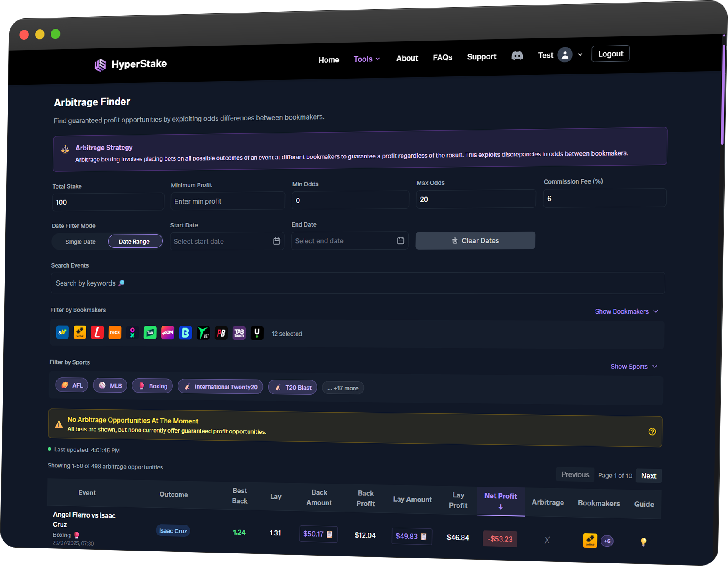Click the Min Odds input field
Screen dimensions: 728x566
click(x=350, y=200)
